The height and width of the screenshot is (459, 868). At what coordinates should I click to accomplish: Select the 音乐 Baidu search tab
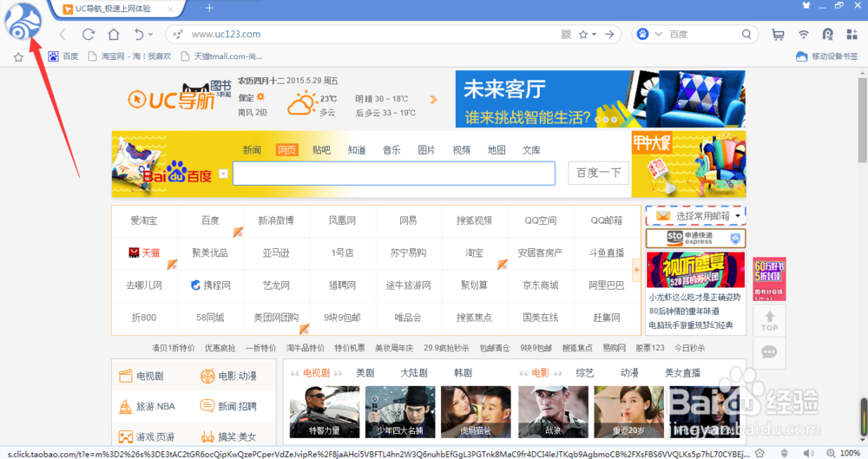coord(391,150)
